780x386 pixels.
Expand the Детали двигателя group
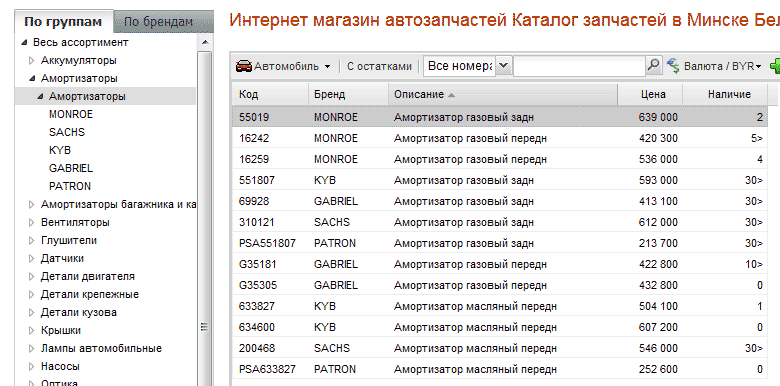click(x=32, y=277)
